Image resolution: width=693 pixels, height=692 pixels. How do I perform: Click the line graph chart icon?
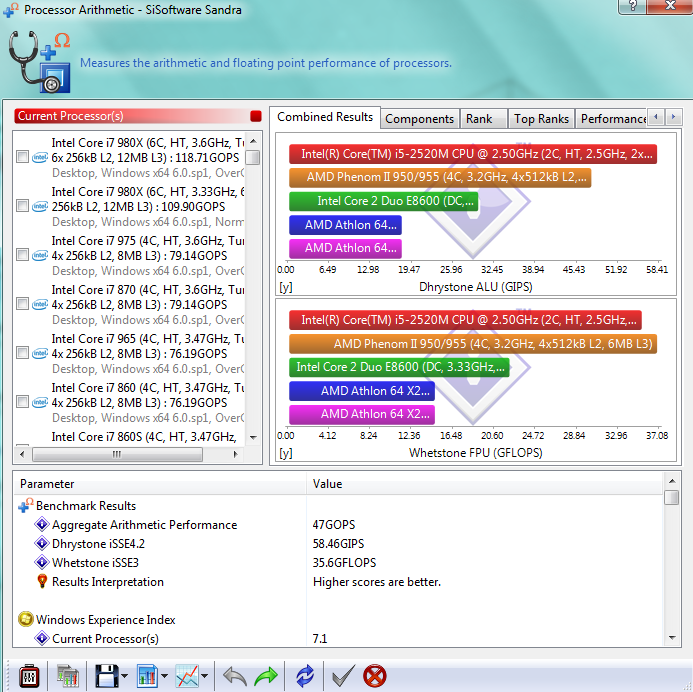pyautogui.click(x=187, y=676)
